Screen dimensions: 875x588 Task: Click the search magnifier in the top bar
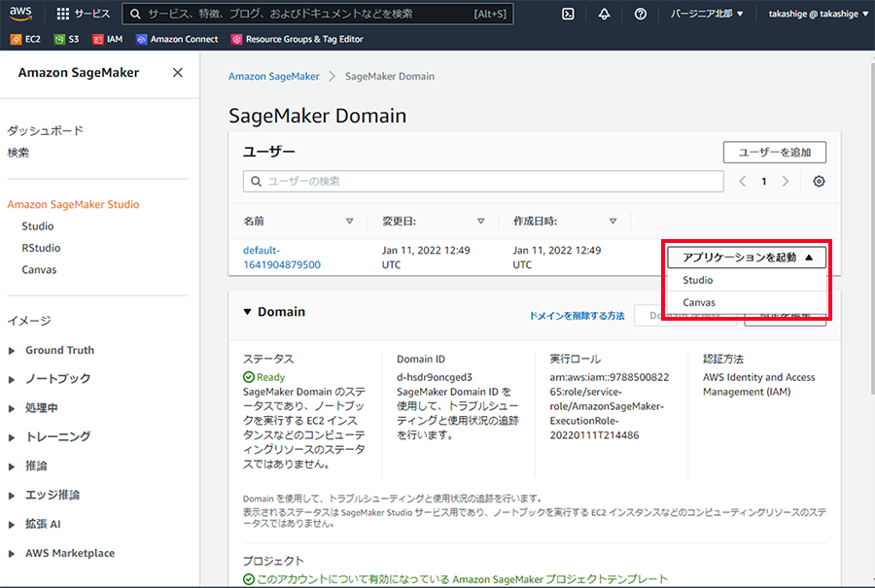(x=135, y=14)
